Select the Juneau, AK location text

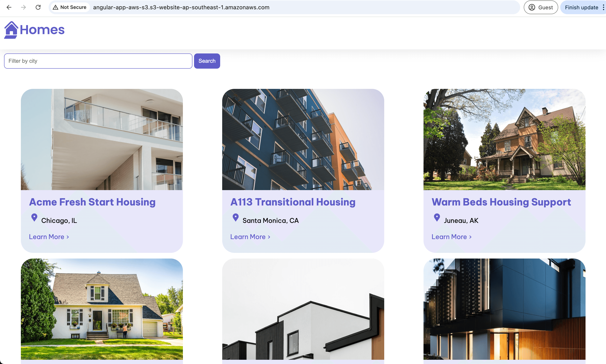click(x=461, y=220)
